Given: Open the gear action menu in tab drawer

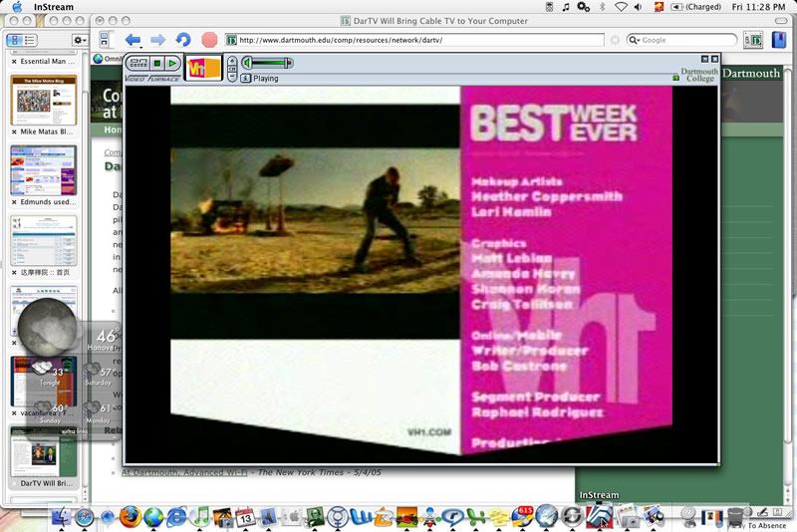Looking at the screenshot, I should coord(80,40).
